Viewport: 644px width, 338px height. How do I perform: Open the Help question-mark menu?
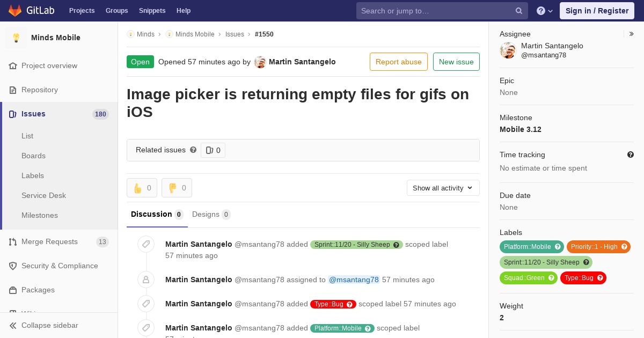tap(545, 11)
